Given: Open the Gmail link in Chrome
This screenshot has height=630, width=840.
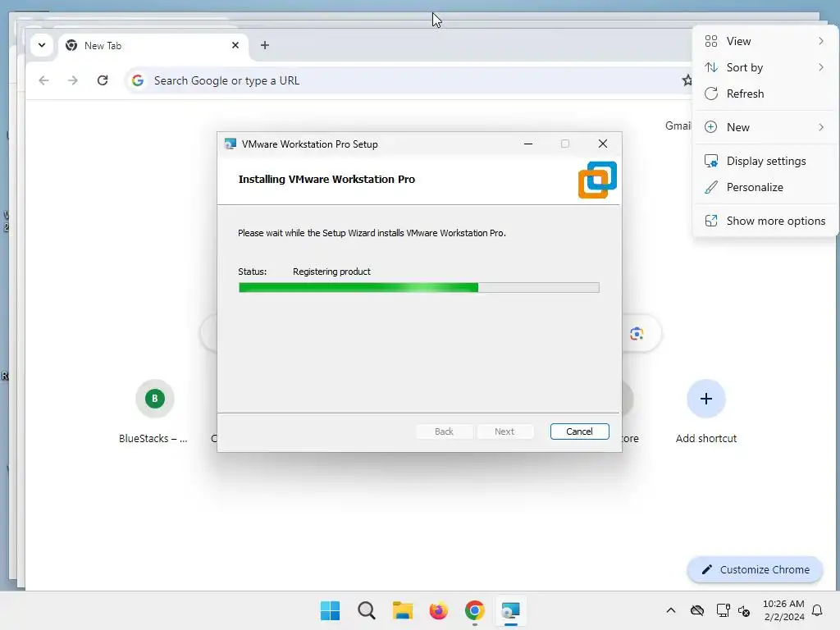Looking at the screenshot, I should [x=678, y=126].
